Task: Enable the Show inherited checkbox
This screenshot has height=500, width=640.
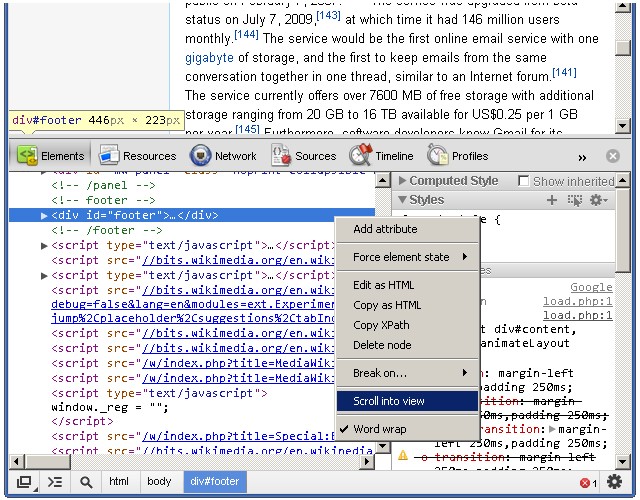Action: pos(523,181)
